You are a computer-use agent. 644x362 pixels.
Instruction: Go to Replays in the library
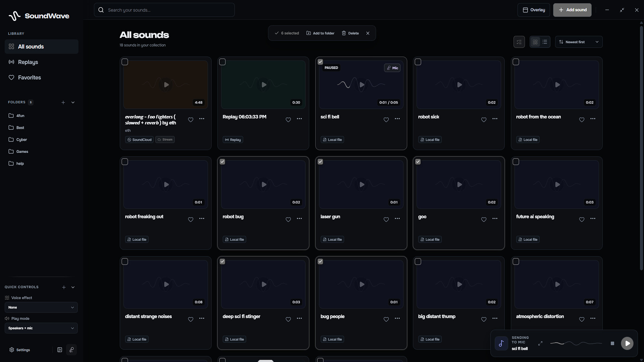(42, 62)
